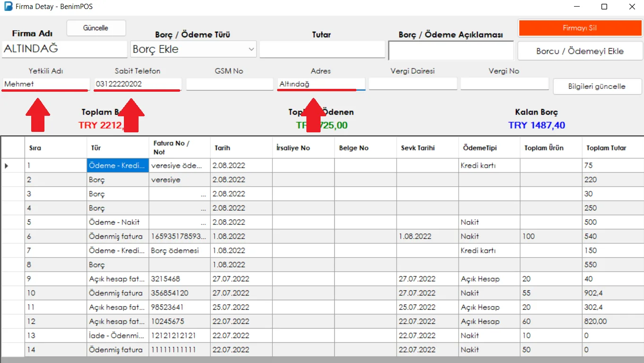Click invoice number 11111111111 in row 14
Screen dimensions: 644x363
coord(180,350)
